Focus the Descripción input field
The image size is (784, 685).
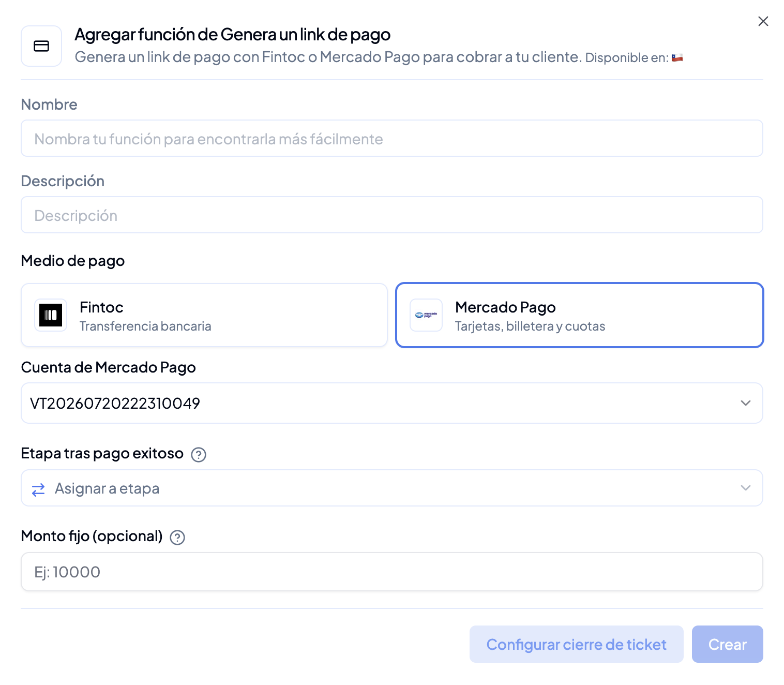coord(392,215)
